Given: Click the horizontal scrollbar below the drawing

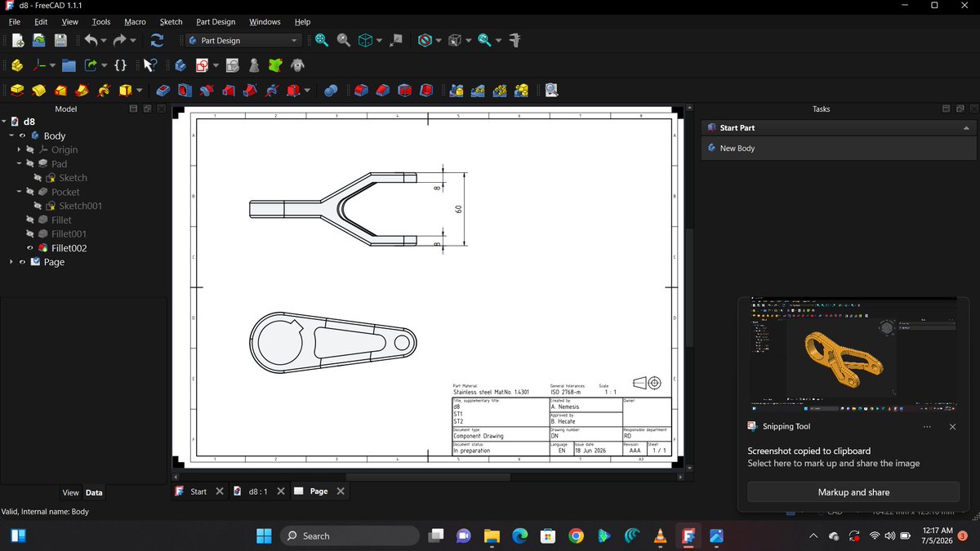Looking at the screenshot, I should coord(430,477).
